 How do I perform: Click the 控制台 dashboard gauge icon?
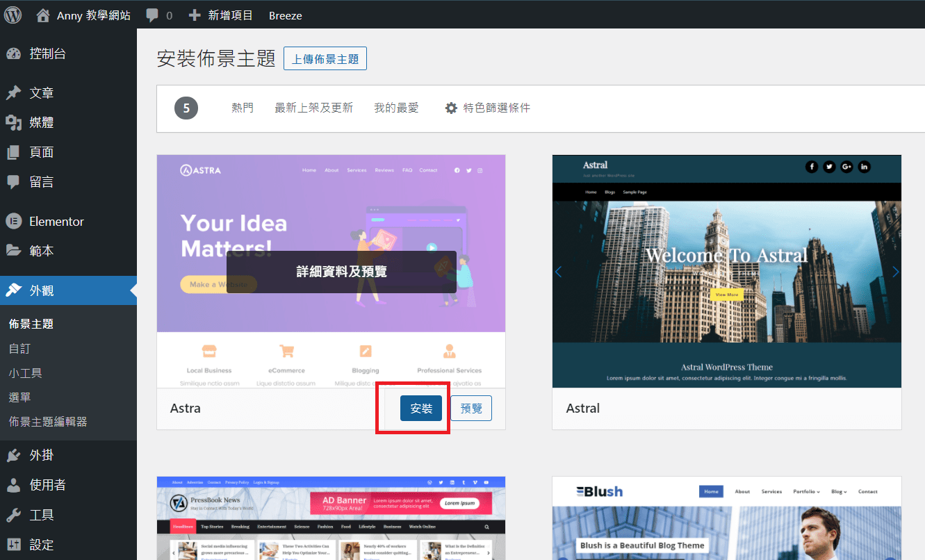point(13,53)
